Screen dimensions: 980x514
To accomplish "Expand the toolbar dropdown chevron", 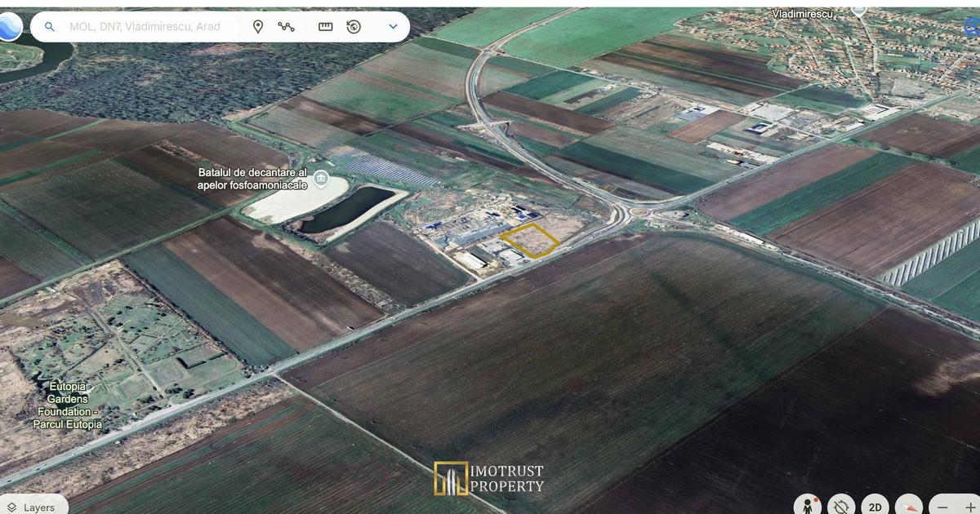I will tap(393, 27).
